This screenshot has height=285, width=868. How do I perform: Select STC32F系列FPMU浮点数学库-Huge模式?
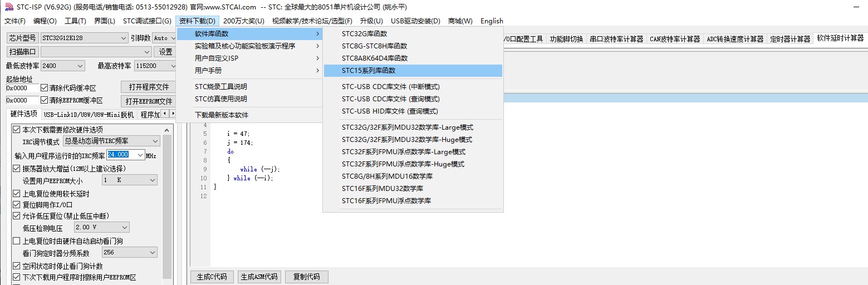click(x=413, y=164)
